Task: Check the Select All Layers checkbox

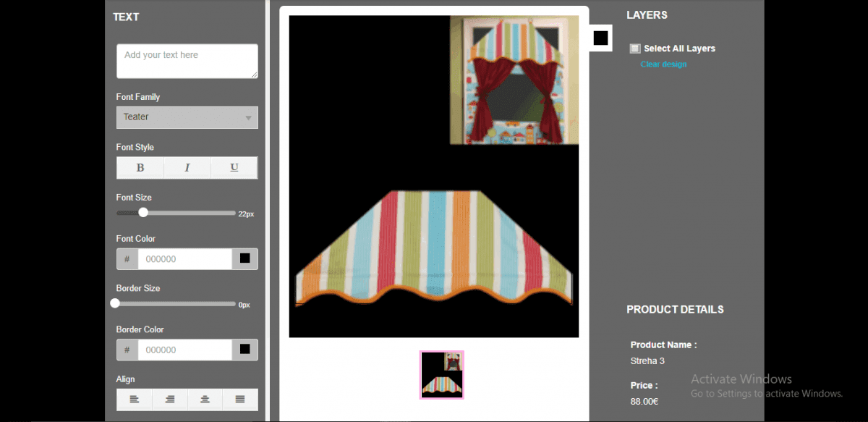Action: tap(635, 48)
